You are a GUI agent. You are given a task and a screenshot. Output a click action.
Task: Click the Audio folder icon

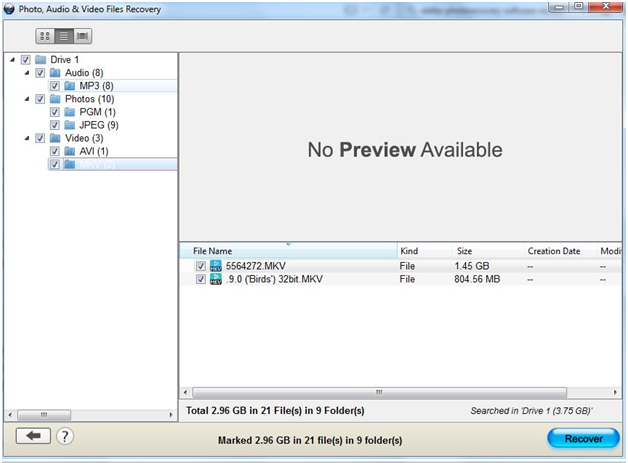55,73
